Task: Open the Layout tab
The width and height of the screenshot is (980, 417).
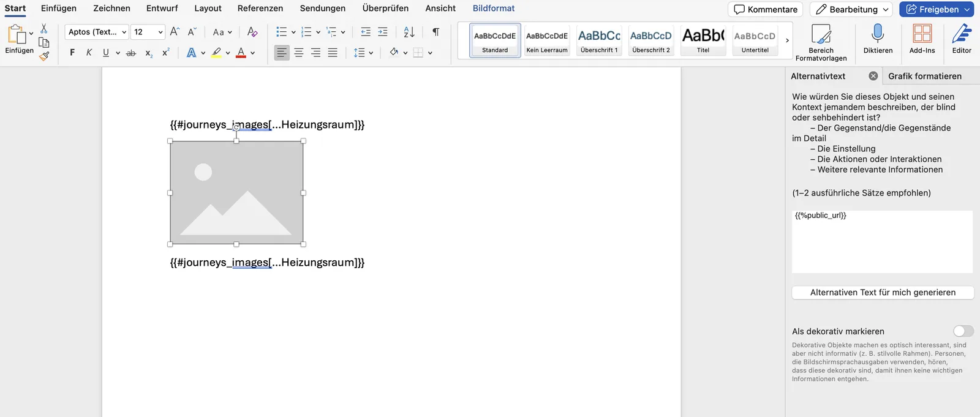Action: [x=208, y=8]
